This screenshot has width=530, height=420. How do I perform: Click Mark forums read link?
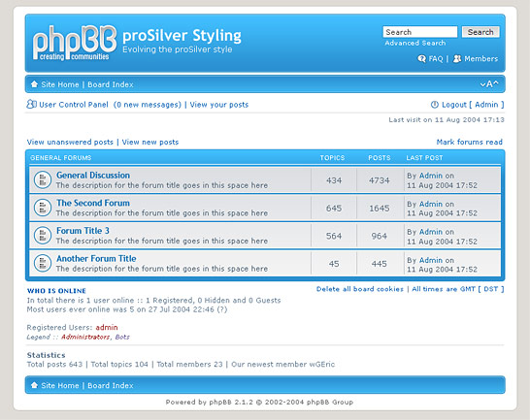click(469, 142)
